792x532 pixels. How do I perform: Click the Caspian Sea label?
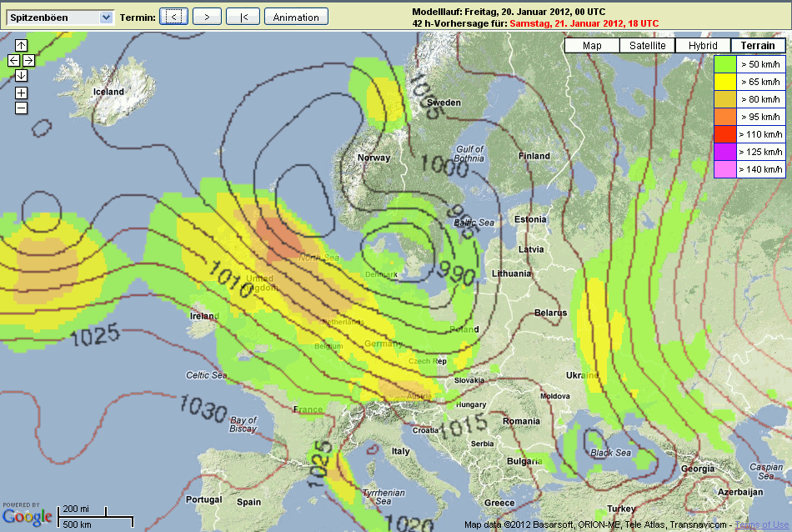pos(765,472)
